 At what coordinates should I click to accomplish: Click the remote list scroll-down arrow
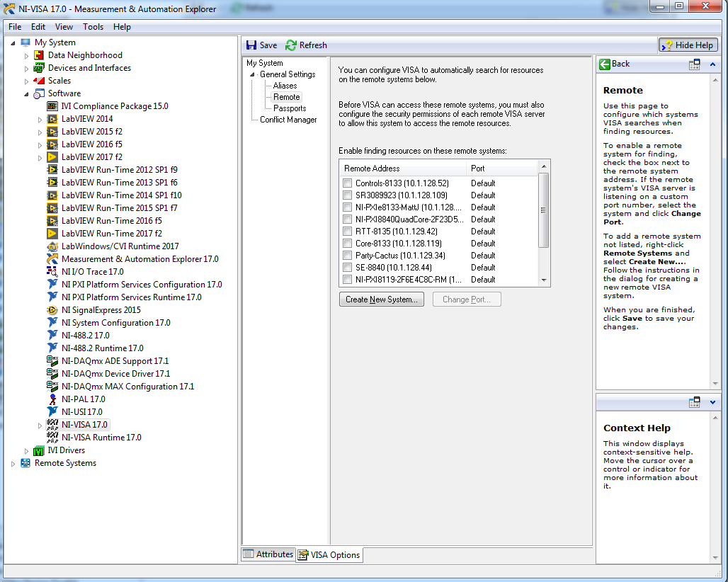(x=544, y=280)
